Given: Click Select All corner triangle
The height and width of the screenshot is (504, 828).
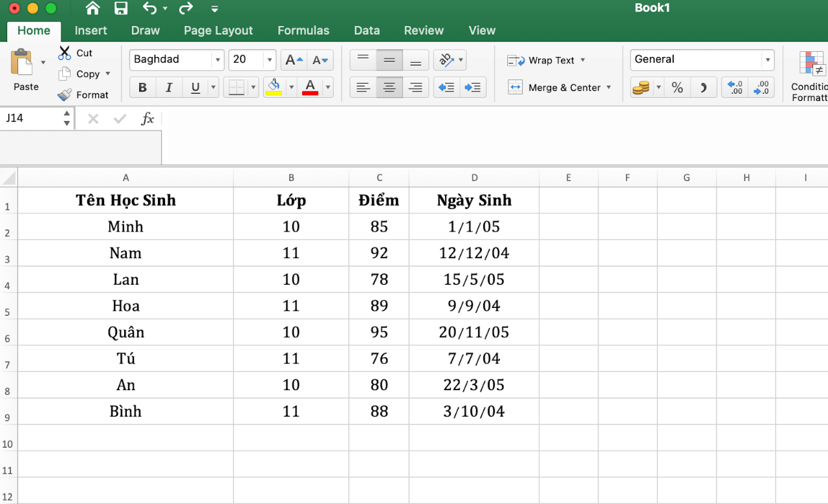Looking at the screenshot, I should (8, 177).
